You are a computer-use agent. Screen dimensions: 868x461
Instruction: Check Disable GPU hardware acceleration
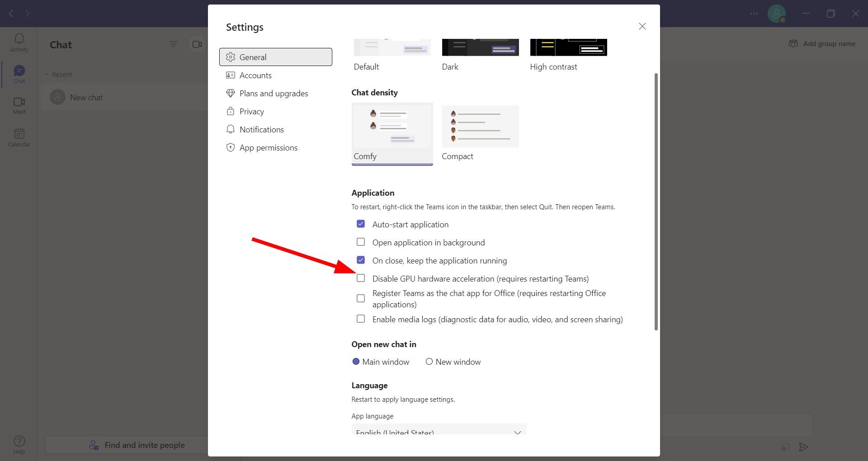(x=361, y=278)
